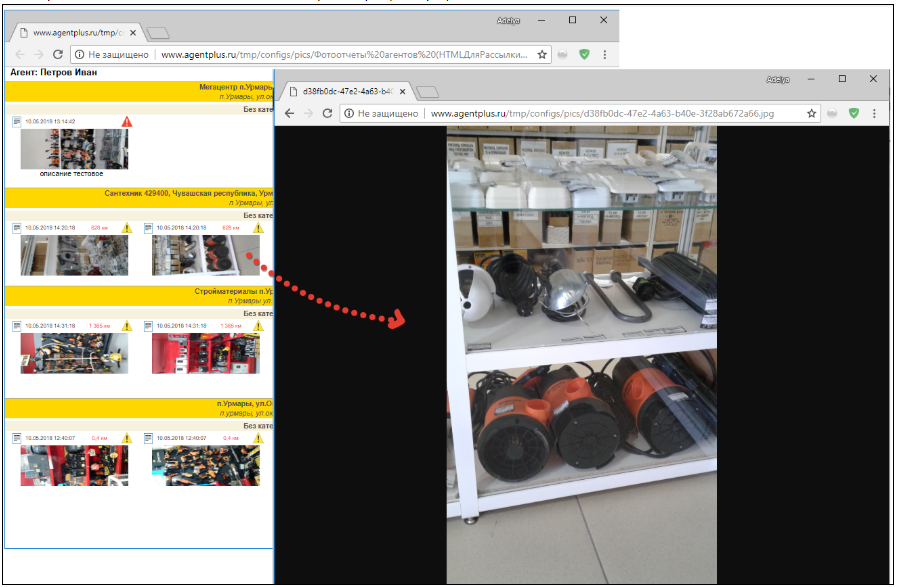Open the right photo thumbnail under Сантехник
Viewport: 900px width, 587px height.
coord(205,255)
